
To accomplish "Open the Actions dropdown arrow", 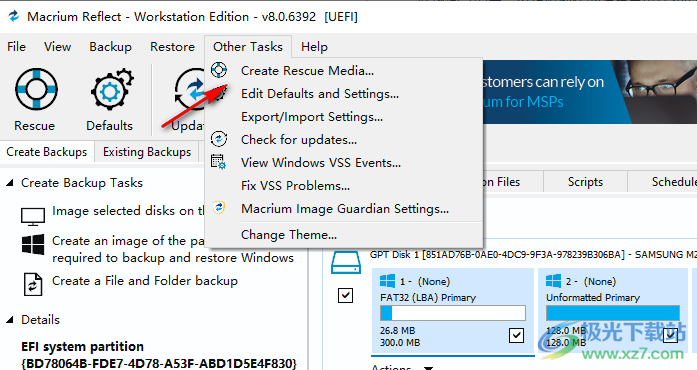I will click(429, 368).
